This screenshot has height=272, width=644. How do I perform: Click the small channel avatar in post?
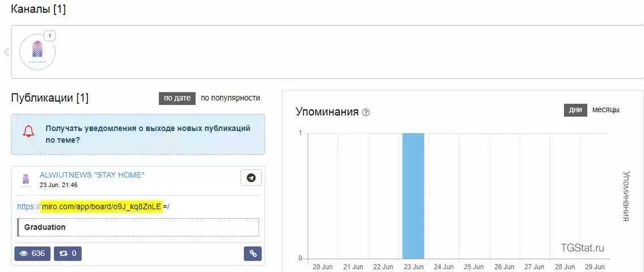(26, 180)
